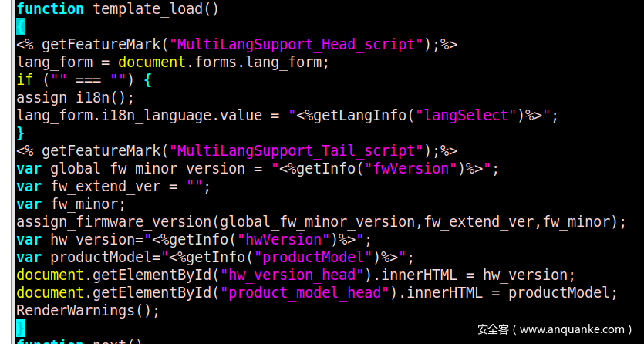Click the "fwVersion" string argument
644x344 pixels.
[406, 169]
